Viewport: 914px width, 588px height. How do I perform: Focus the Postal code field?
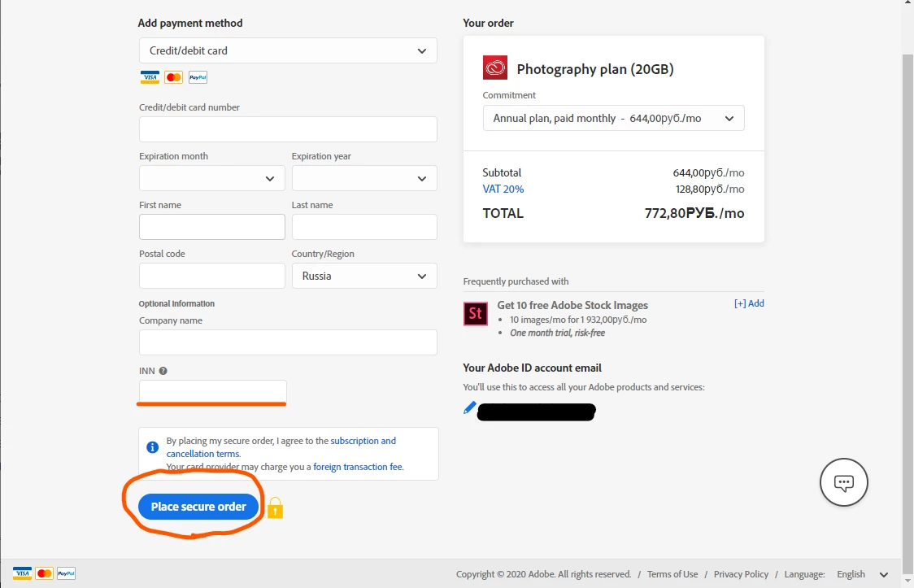pyautogui.click(x=211, y=276)
